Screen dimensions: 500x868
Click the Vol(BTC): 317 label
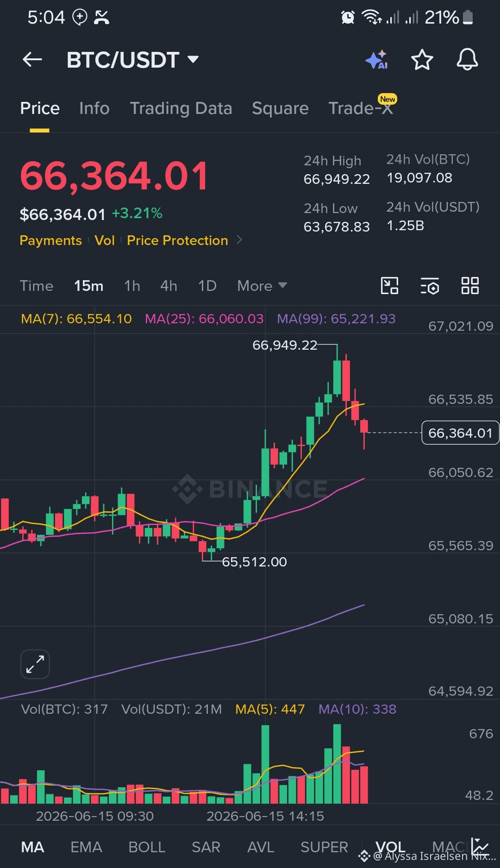pyautogui.click(x=64, y=709)
